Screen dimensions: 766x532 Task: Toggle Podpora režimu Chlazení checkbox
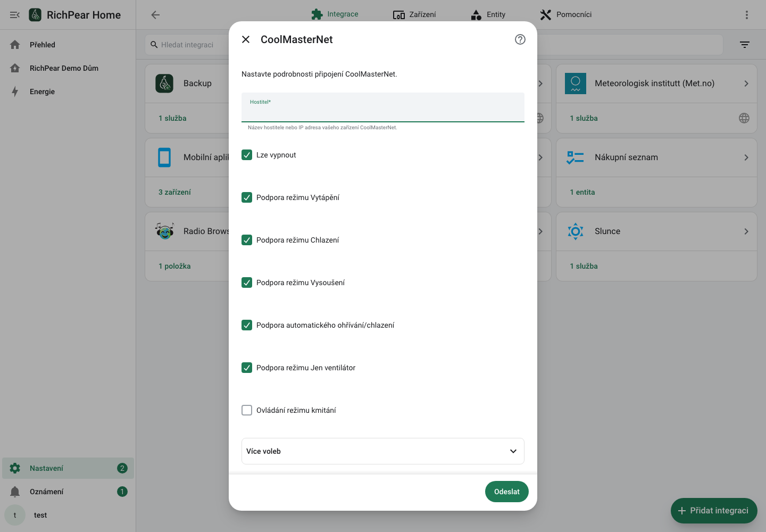(247, 240)
